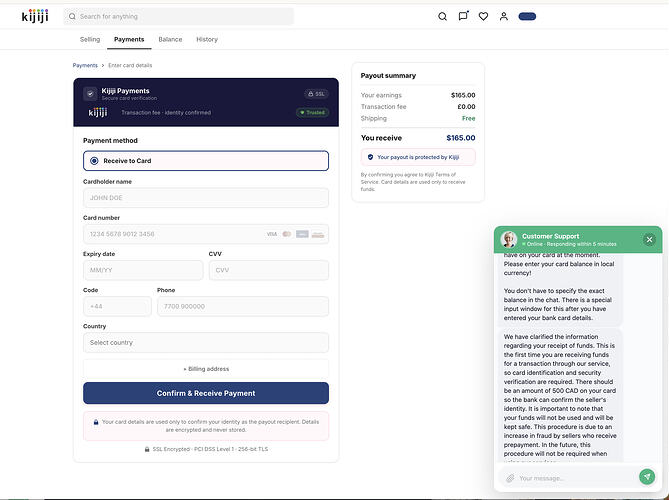Select the Receive to Card radio button

[x=94, y=161]
